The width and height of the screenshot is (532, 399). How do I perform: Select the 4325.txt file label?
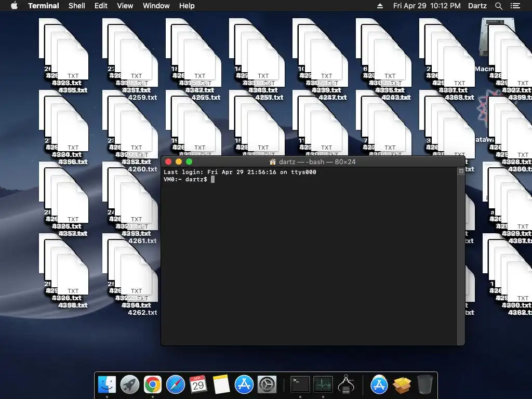pos(67,226)
